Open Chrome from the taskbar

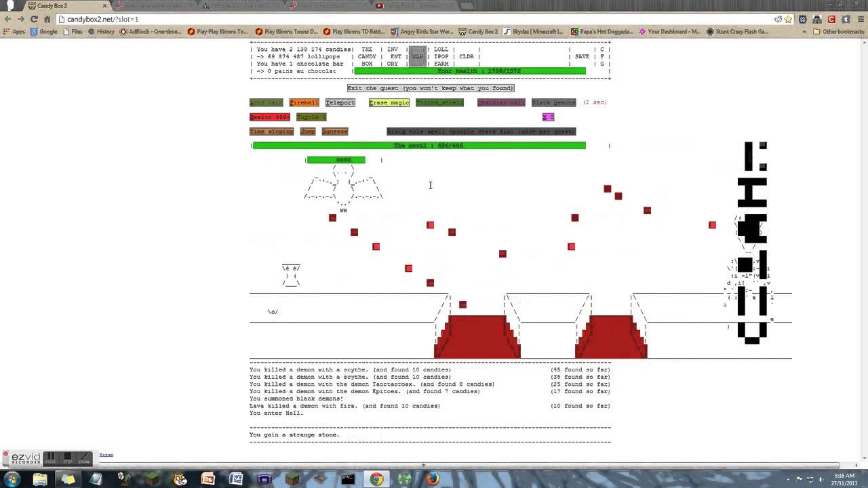376,479
